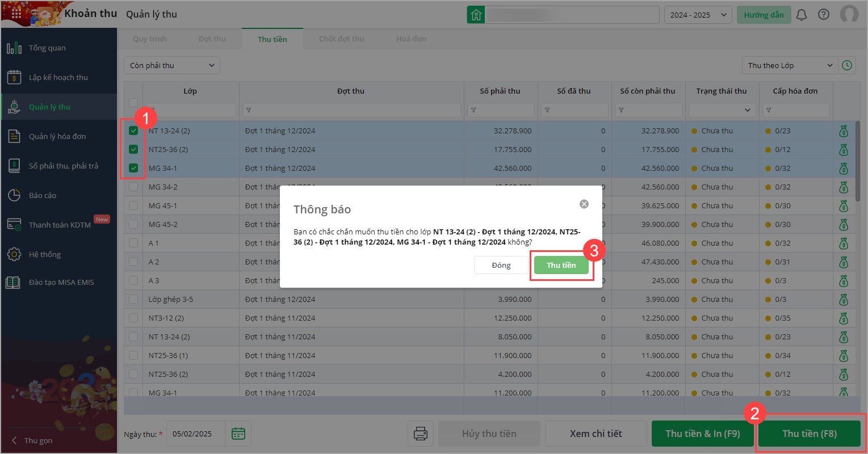868x454 pixels.
Task: Open Tổng quan in the sidebar
Action: (x=58, y=48)
